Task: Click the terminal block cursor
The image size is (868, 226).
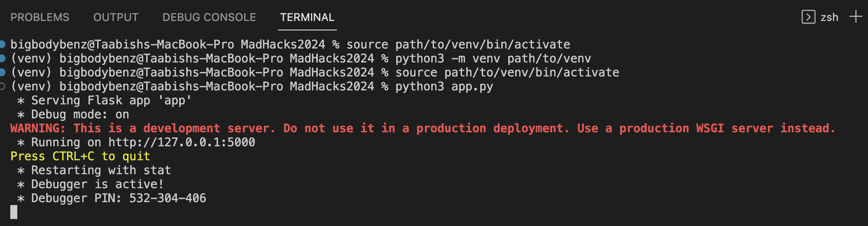Action: tap(14, 212)
